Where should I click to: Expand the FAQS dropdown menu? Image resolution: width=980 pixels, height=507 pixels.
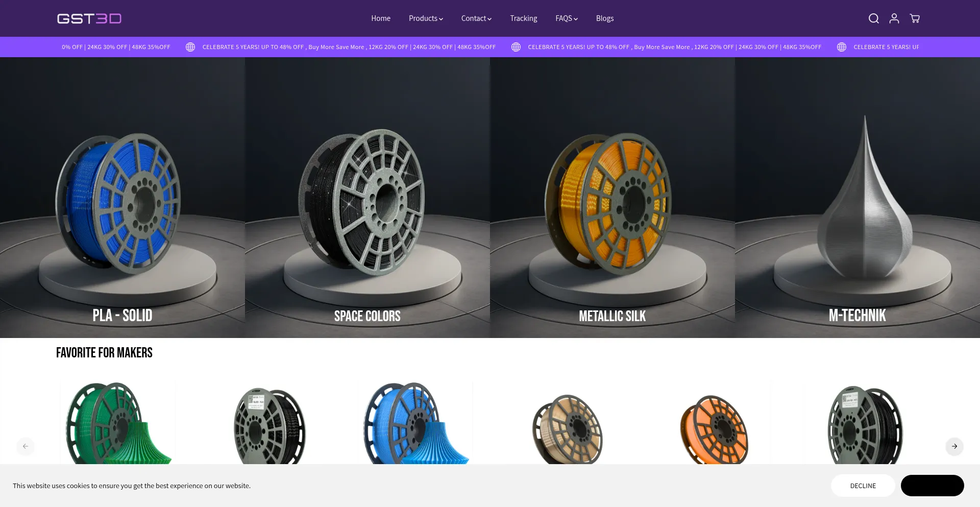[567, 18]
